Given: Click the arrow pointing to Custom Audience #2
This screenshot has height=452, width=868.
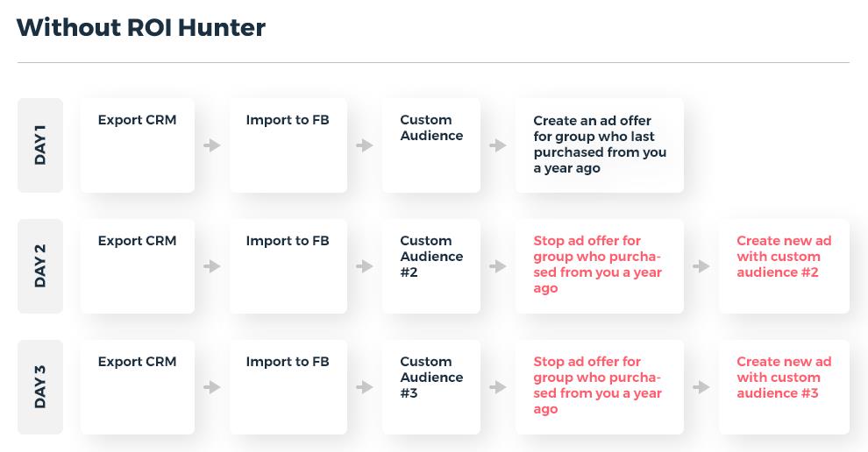Looking at the screenshot, I should 365,266.
